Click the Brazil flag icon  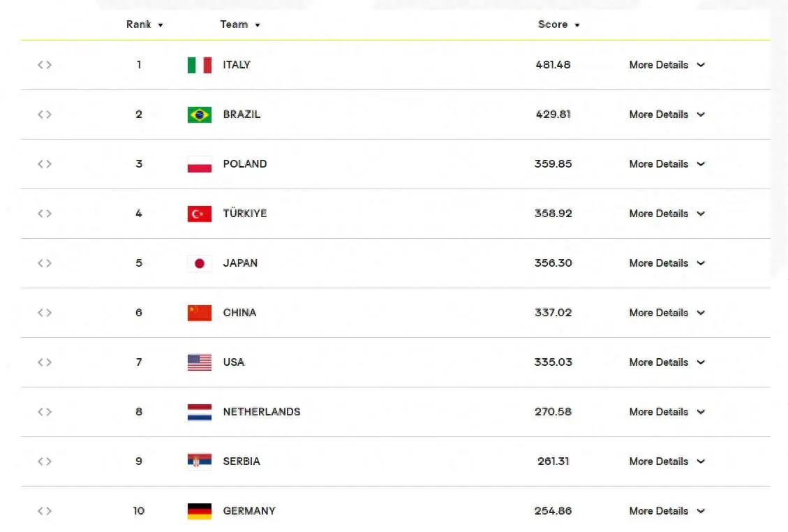coord(200,114)
